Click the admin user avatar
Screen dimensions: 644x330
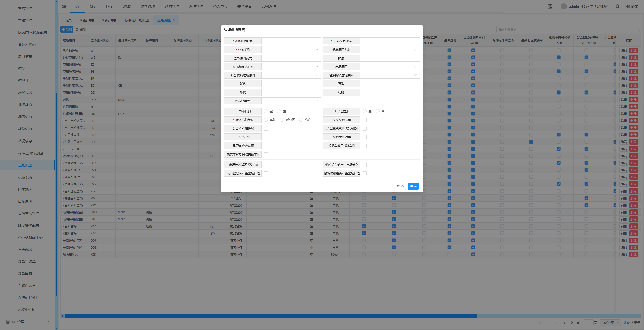(x=564, y=6)
